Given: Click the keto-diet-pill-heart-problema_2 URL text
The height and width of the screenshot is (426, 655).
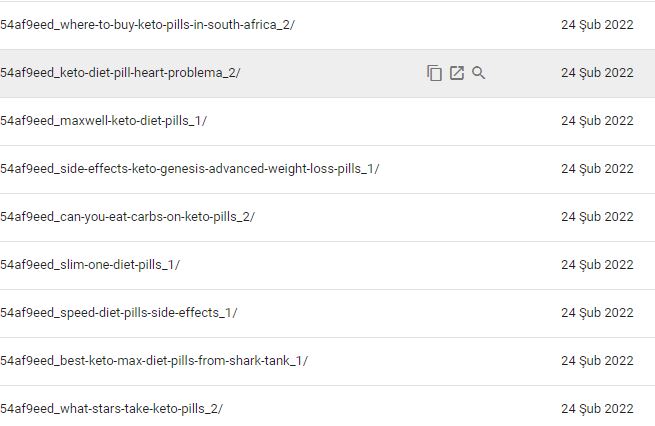Looking at the screenshot, I should coord(120,73).
